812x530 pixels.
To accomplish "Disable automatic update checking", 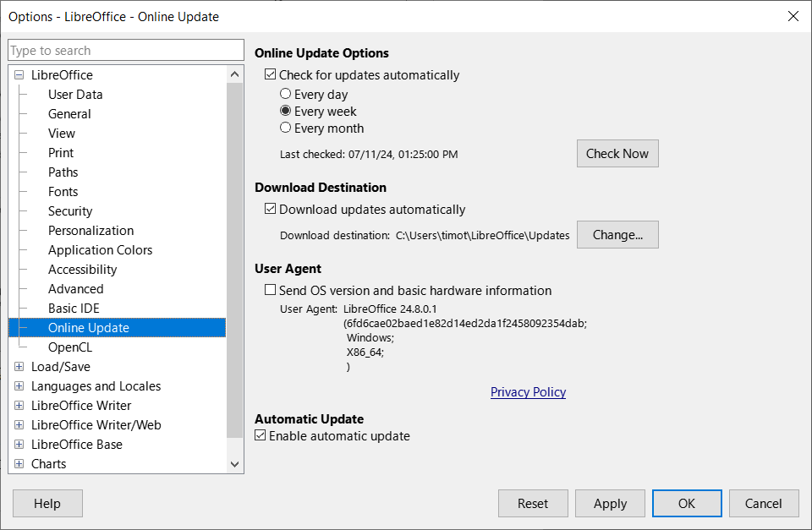I will [x=271, y=74].
